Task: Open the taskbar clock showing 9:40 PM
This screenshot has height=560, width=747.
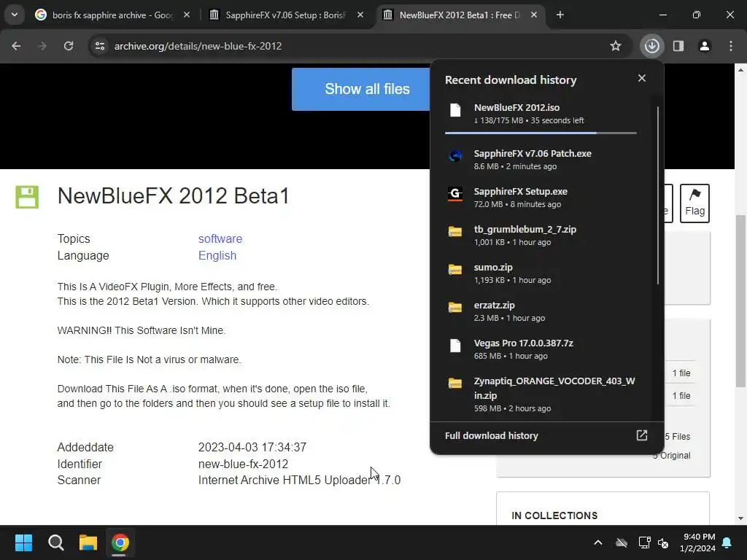Action: coord(698,542)
